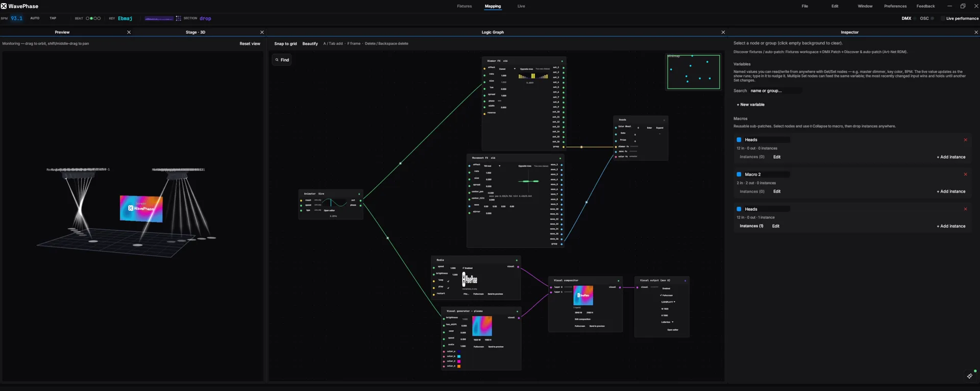Image resolution: width=980 pixels, height=391 pixels.
Task: Click the blue color chip of Macro 2
Action: coord(739,175)
